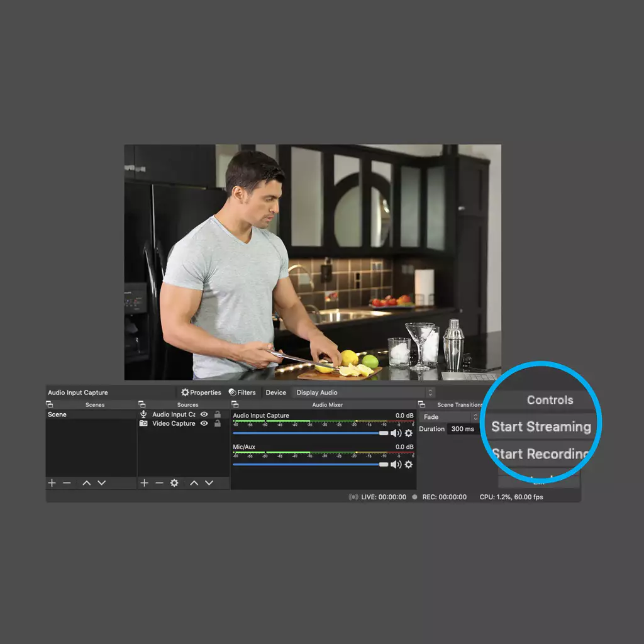Open Properties for the selected source

coord(201,392)
